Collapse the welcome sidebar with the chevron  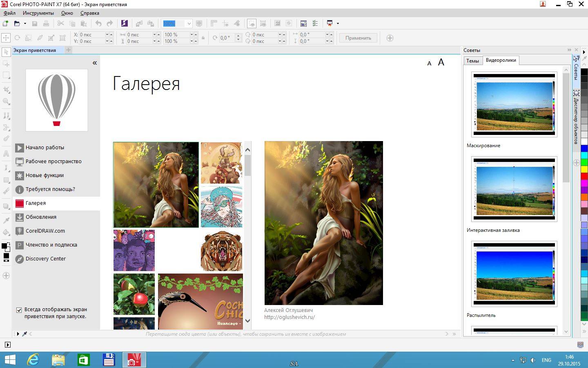pos(94,62)
